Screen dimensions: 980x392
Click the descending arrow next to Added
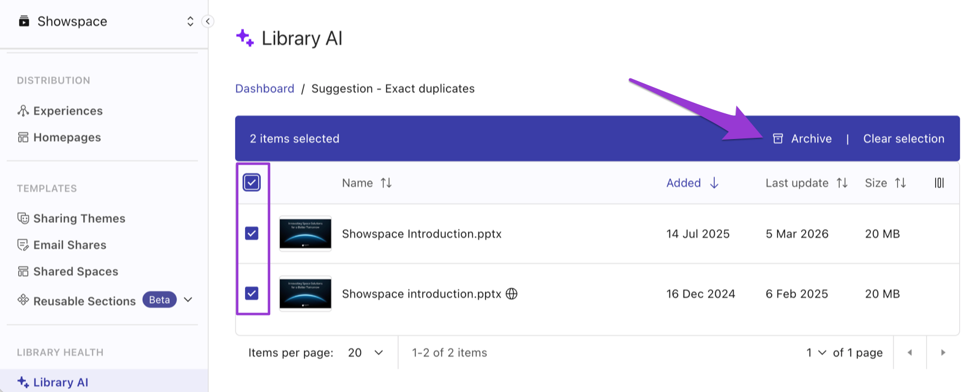pos(714,183)
